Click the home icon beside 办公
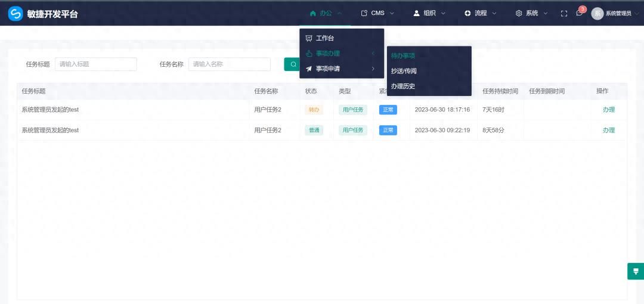The height and width of the screenshot is (304, 644). (312, 14)
